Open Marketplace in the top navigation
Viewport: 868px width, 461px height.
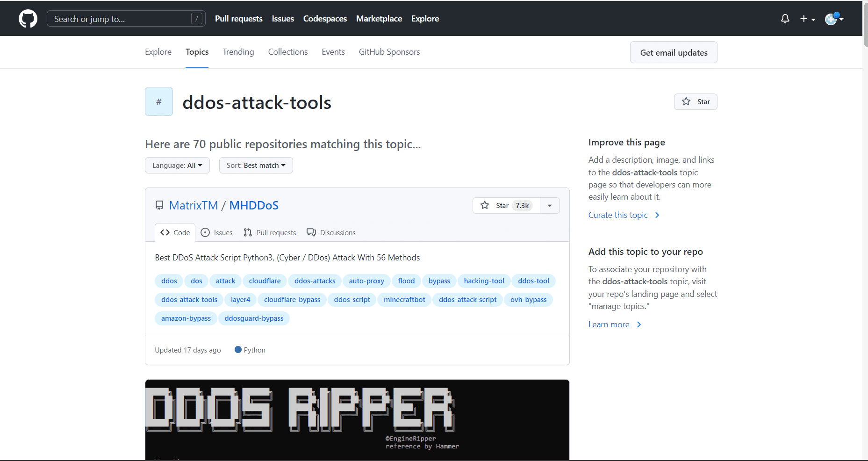point(379,19)
